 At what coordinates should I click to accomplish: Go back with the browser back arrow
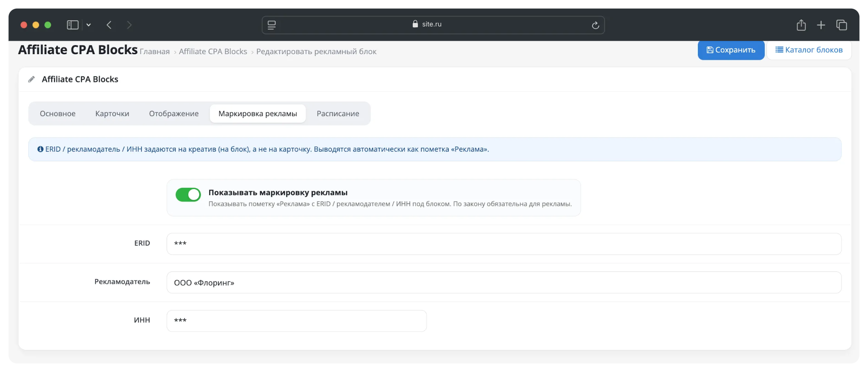pos(109,25)
